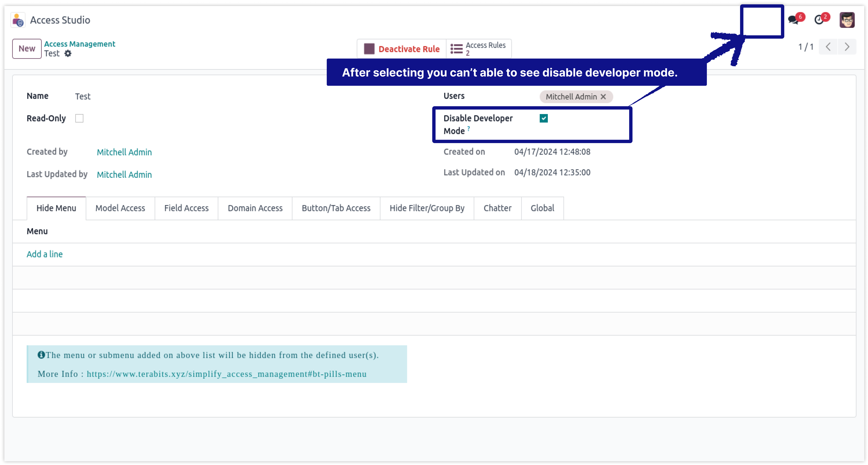Open Created by Mitchell Admin link
This screenshot has width=868, height=465.
(124, 152)
